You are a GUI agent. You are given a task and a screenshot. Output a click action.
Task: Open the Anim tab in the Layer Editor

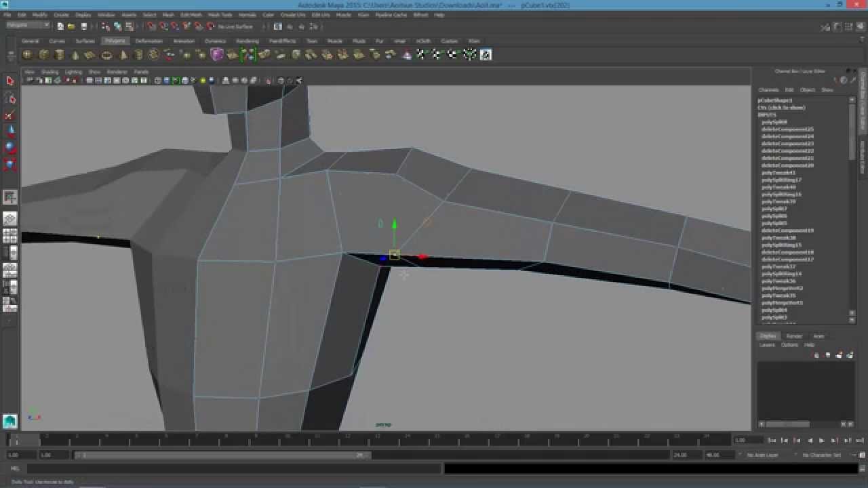point(818,336)
